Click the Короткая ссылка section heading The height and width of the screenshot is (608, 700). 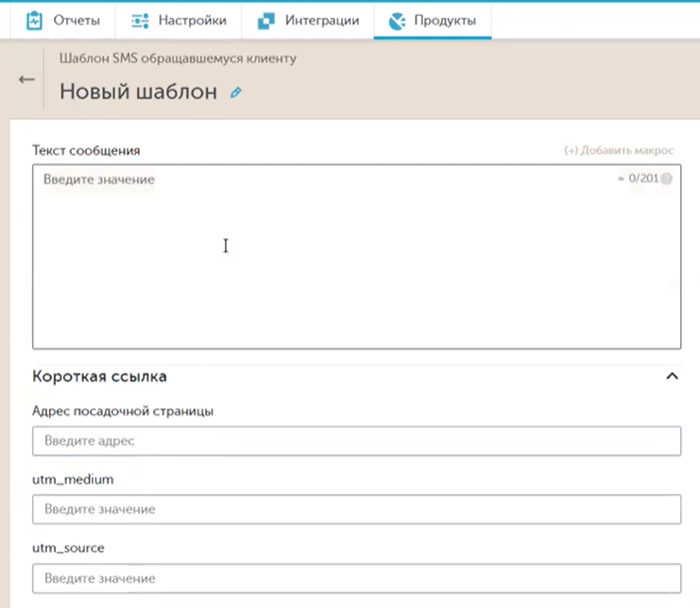click(x=100, y=377)
